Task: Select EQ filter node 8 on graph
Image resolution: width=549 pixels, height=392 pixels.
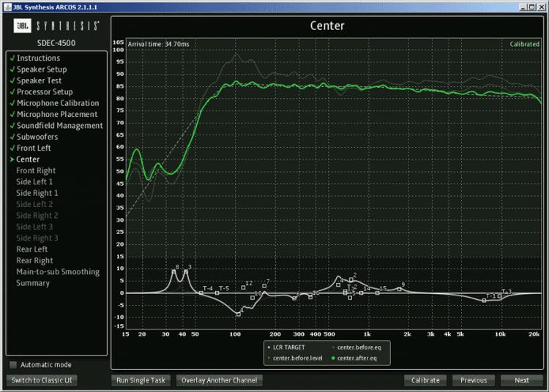Action: click(x=173, y=271)
